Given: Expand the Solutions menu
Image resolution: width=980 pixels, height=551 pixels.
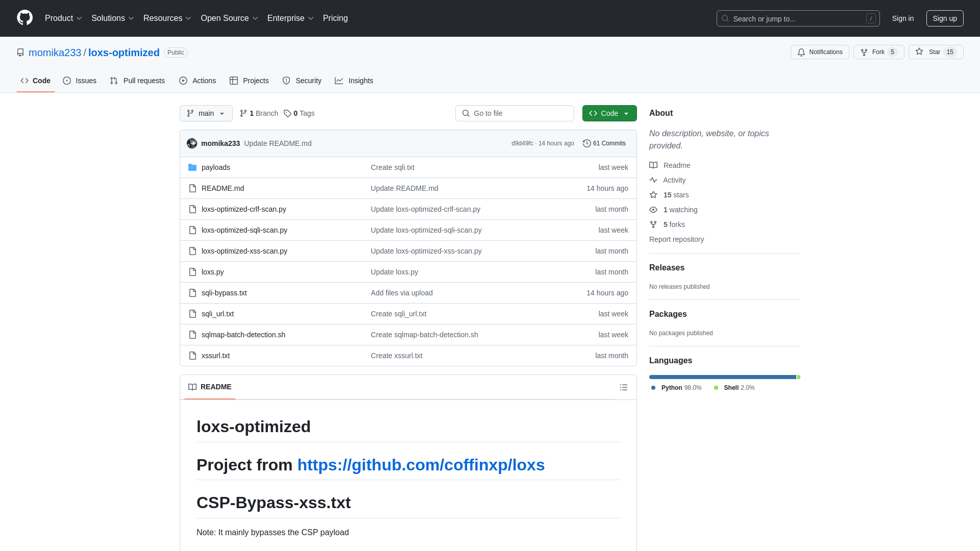Looking at the screenshot, I should pos(113,18).
